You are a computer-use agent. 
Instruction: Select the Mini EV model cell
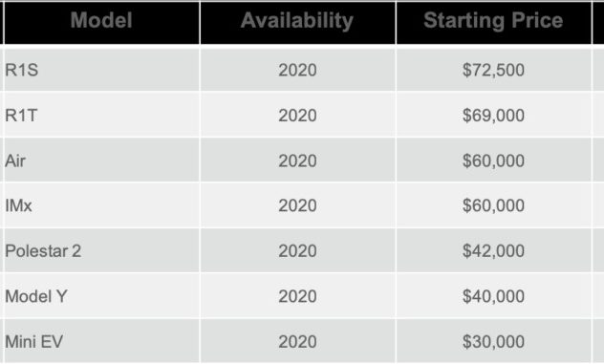101,341
